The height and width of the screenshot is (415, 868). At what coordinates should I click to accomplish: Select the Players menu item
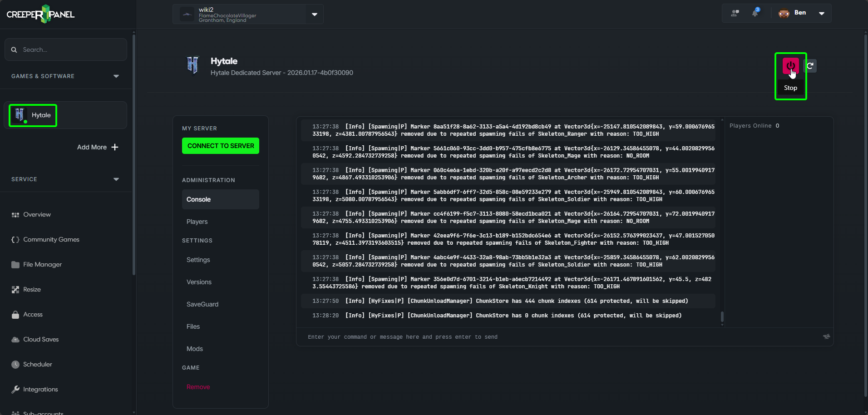click(x=197, y=222)
